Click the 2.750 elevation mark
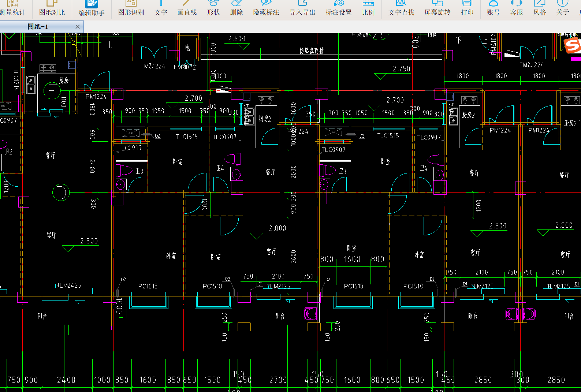 [402, 69]
